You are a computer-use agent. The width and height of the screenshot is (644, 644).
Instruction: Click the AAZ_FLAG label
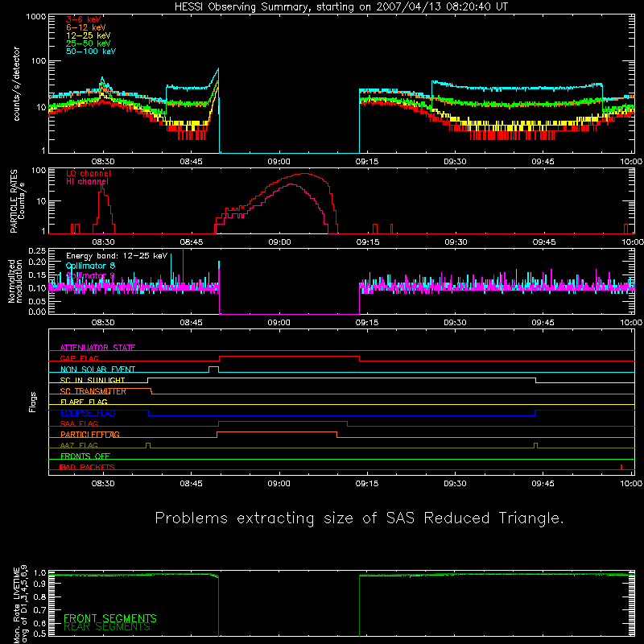(x=79, y=445)
